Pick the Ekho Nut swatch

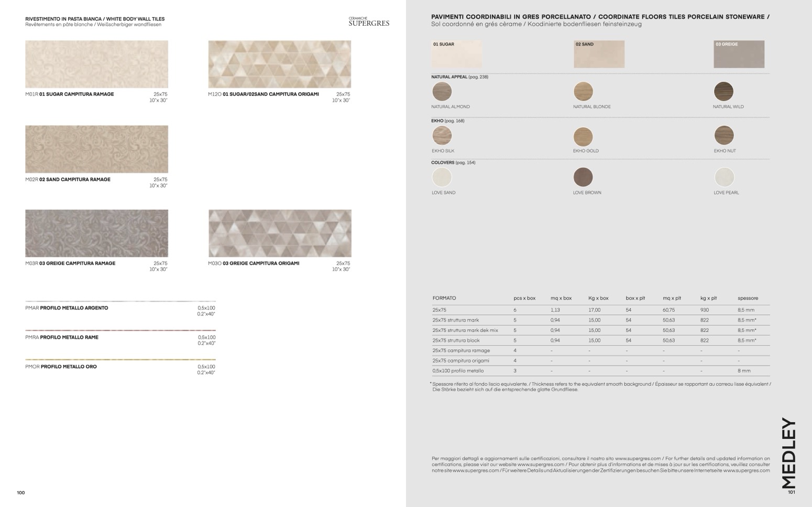click(x=723, y=136)
